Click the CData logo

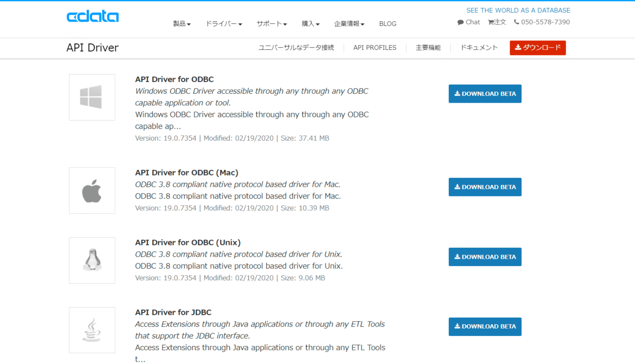(93, 16)
